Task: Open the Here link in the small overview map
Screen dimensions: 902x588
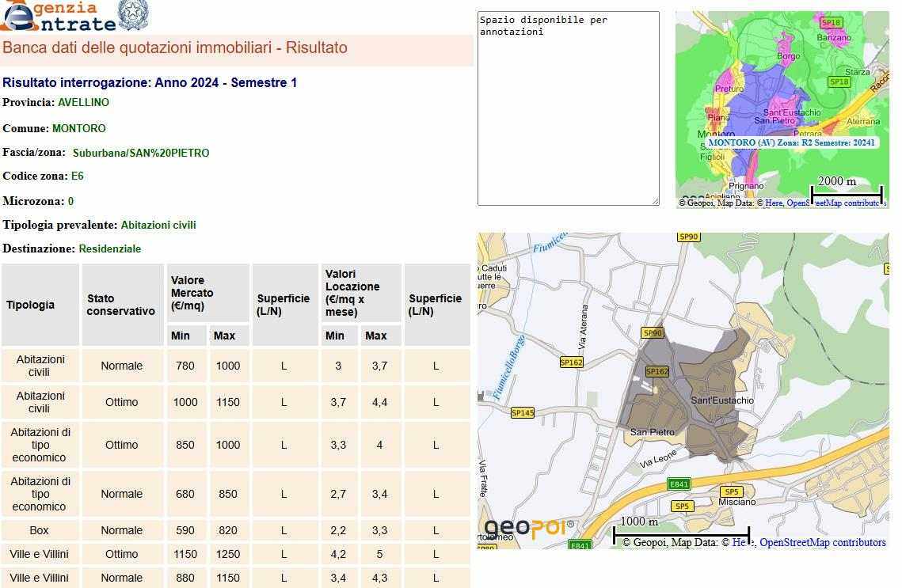Action: coord(774,203)
